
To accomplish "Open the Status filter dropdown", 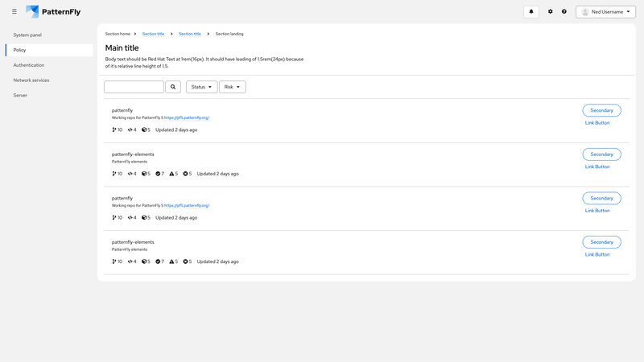I will coord(202,87).
